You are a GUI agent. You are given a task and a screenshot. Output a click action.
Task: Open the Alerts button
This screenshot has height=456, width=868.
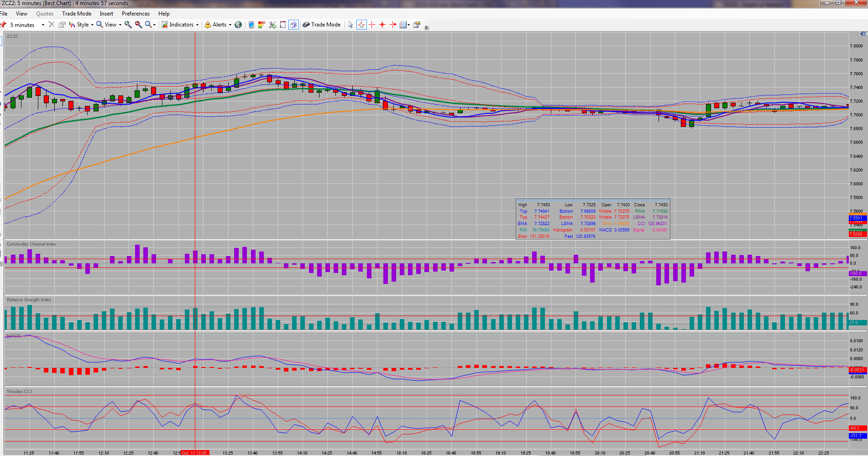coord(218,25)
